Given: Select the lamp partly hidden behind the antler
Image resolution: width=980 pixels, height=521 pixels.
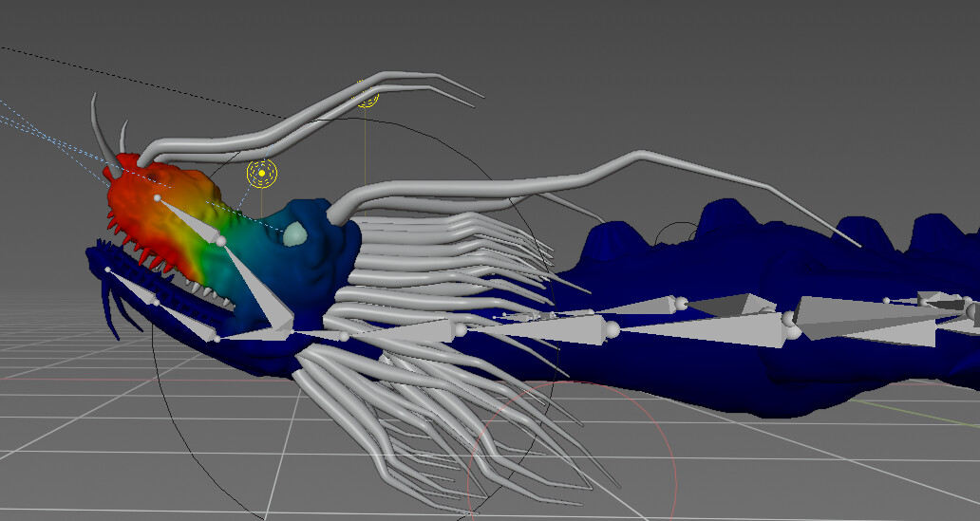Looking at the screenshot, I should [367, 94].
